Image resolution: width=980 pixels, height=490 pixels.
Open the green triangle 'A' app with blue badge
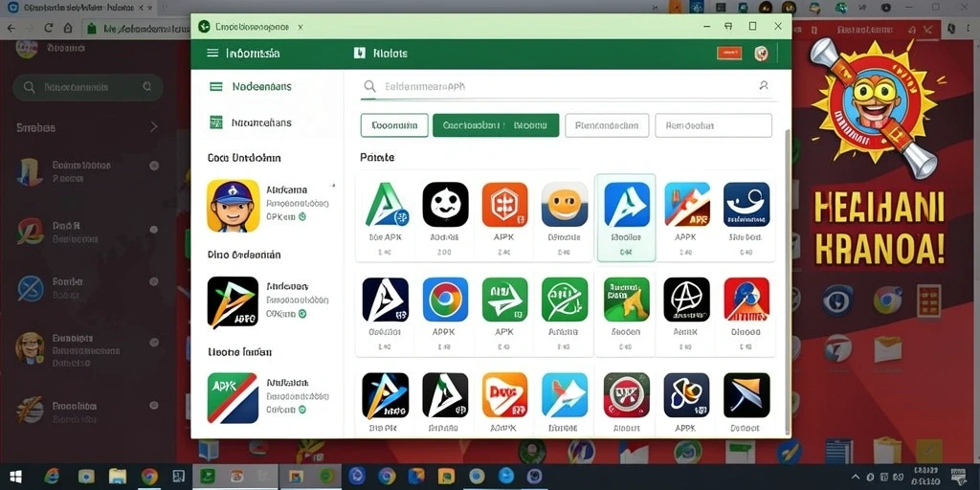pyautogui.click(x=385, y=205)
